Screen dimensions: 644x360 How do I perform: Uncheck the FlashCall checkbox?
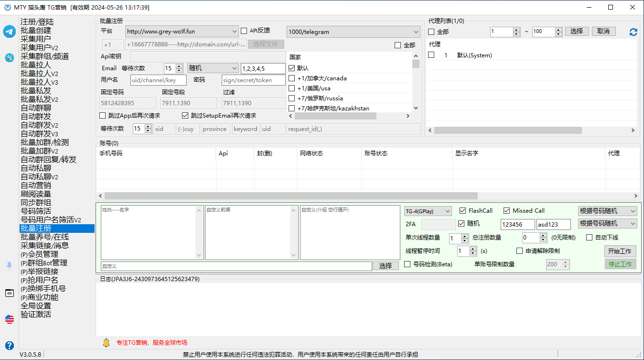pyautogui.click(x=462, y=211)
